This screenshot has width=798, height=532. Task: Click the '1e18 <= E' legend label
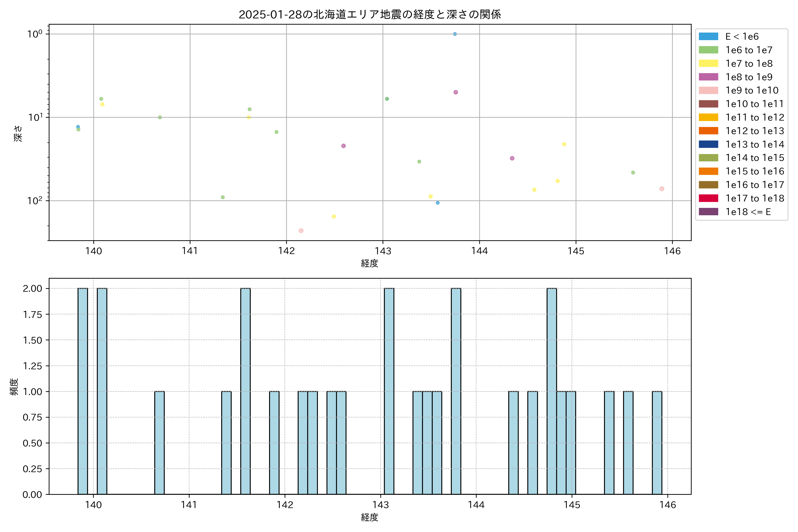(x=748, y=212)
